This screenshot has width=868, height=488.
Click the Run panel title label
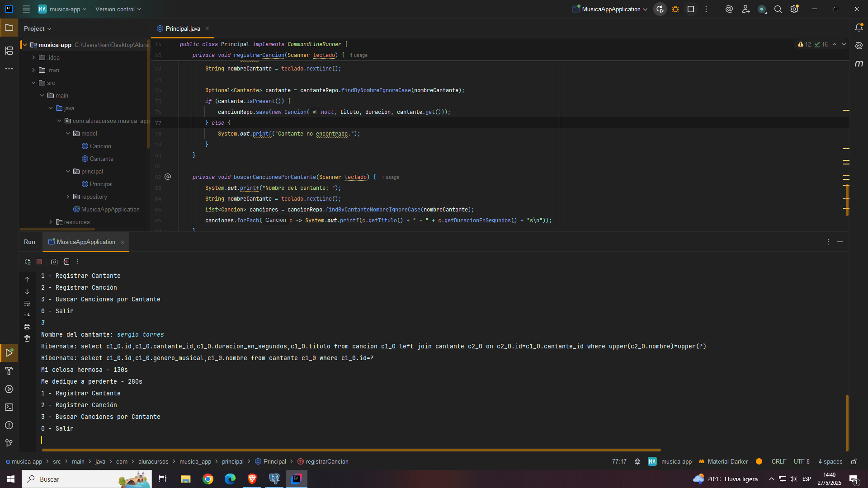click(29, 242)
